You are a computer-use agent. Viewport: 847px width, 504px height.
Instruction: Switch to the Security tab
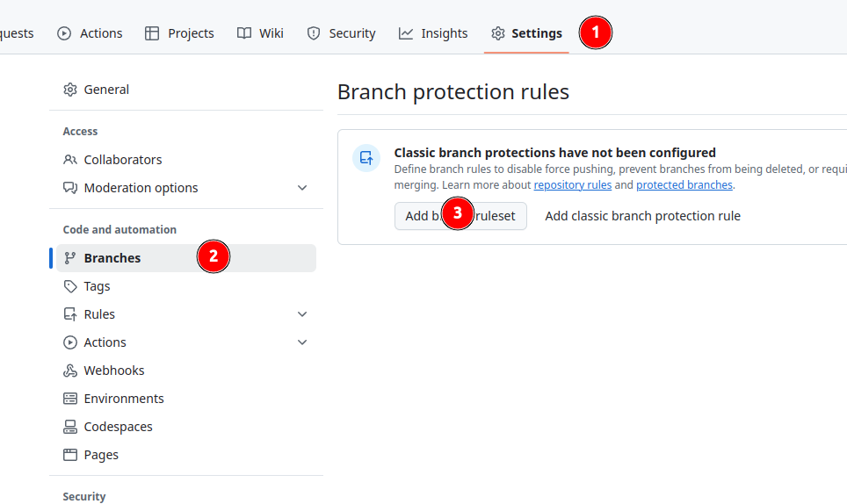click(341, 33)
